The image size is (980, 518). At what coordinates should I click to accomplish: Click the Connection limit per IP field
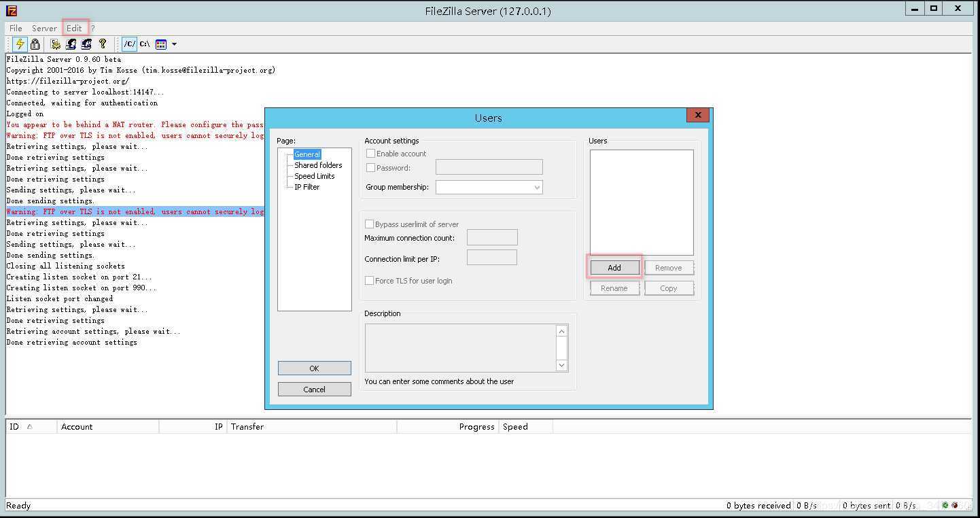coord(492,258)
